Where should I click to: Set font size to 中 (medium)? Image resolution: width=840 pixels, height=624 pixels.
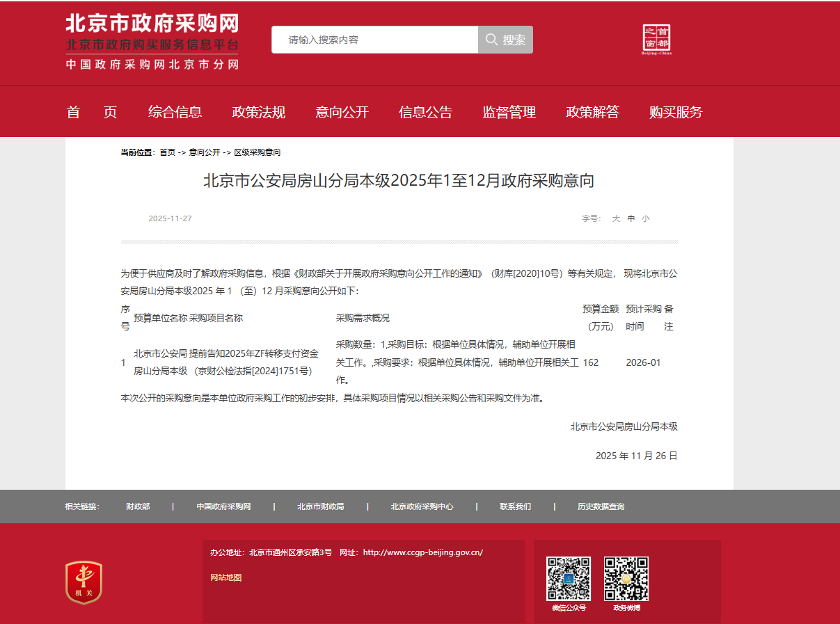pyautogui.click(x=631, y=218)
